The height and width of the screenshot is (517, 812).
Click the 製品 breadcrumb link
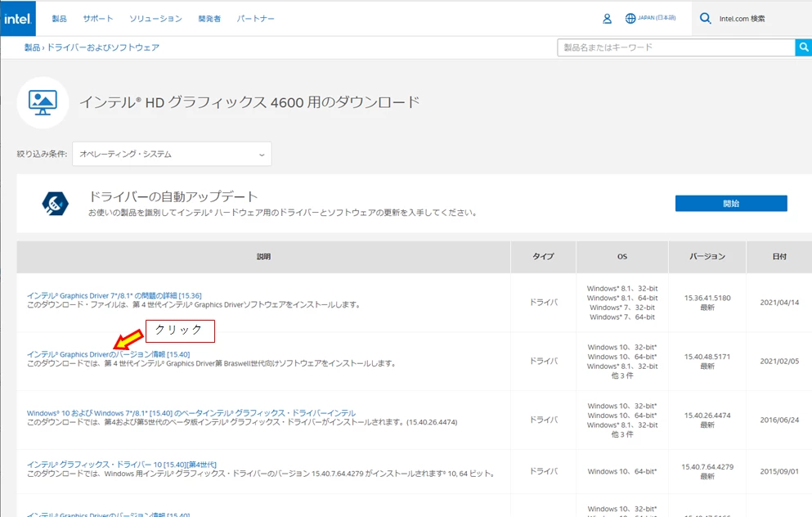(x=32, y=47)
